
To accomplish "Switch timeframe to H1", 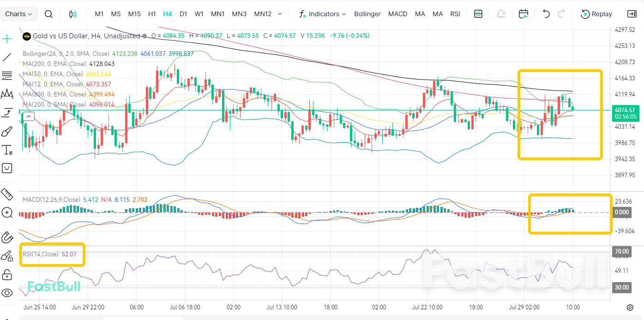I will point(152,14).
